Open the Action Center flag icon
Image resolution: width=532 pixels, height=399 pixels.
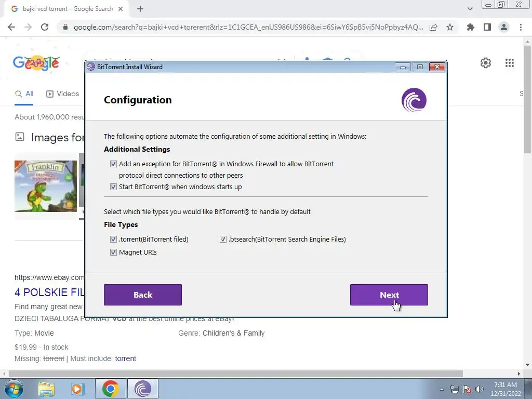[x=467, y=389]
